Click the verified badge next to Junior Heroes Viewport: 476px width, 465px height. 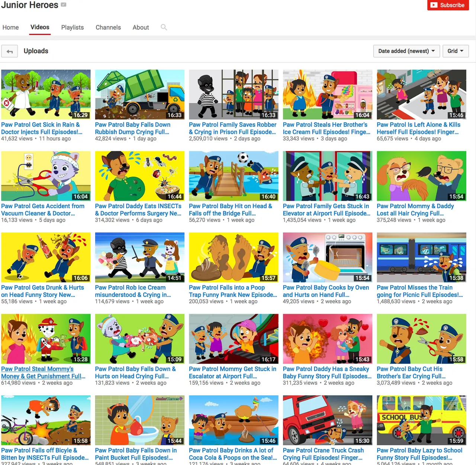coord(64,5)
